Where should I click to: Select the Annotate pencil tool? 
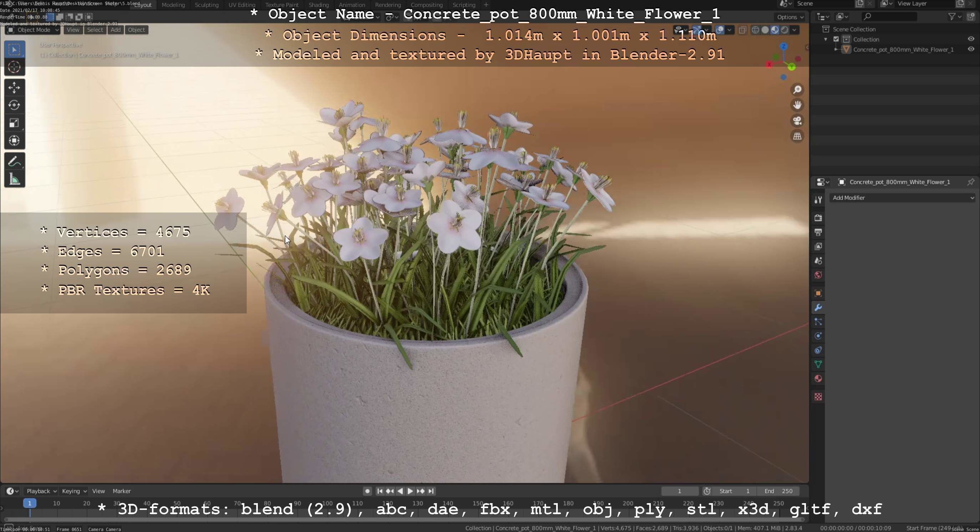15,161
